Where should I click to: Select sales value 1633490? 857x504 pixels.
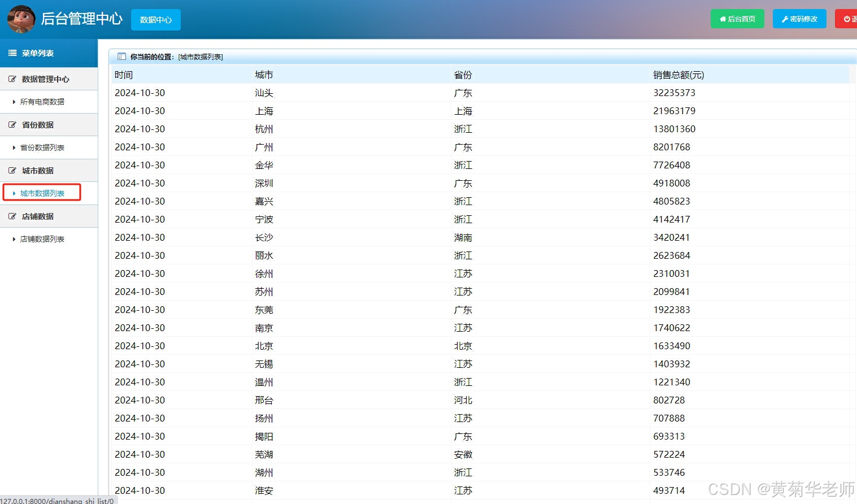(x=672, y=346)
